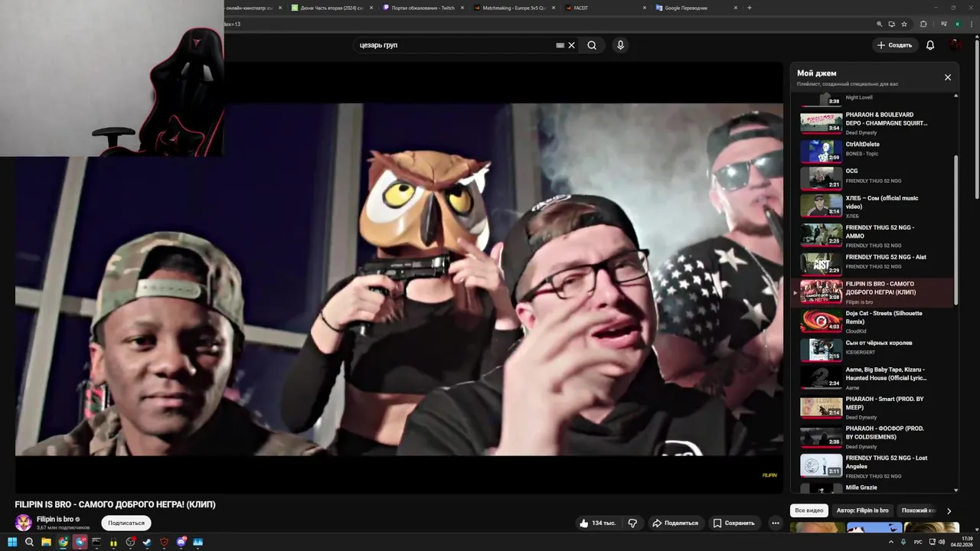This screenshot has height=551, width=980.
Task: Dislike the video with the thumbs-down icon
Action: 632,523
